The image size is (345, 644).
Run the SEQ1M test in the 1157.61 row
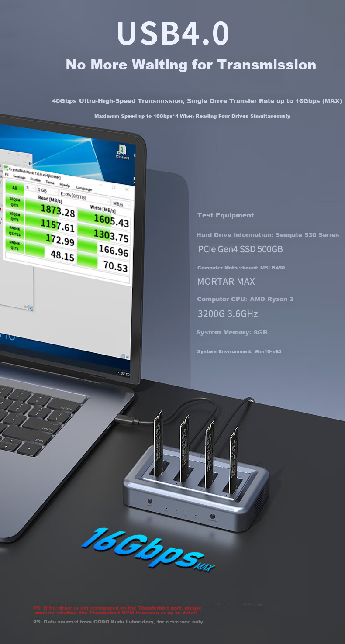click(15, 217)
